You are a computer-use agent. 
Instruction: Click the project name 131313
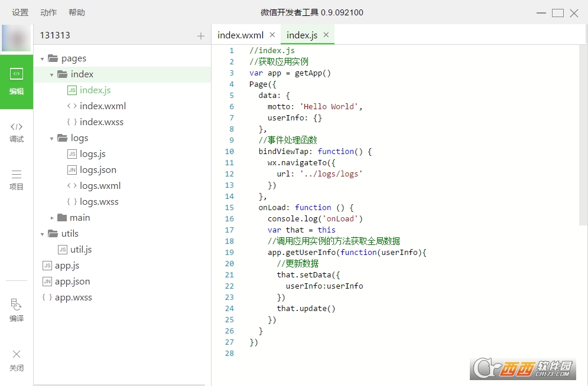[55, 35]
